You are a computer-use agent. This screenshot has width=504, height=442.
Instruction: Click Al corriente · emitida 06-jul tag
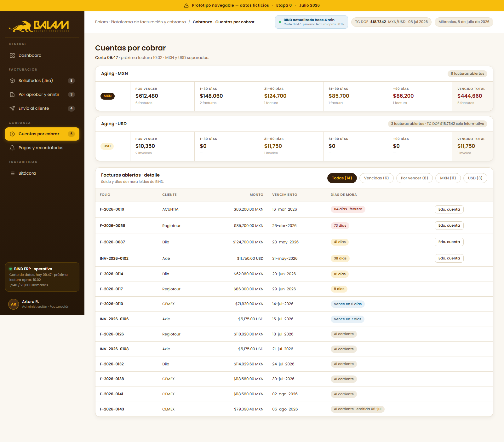[x=358, y=409]
